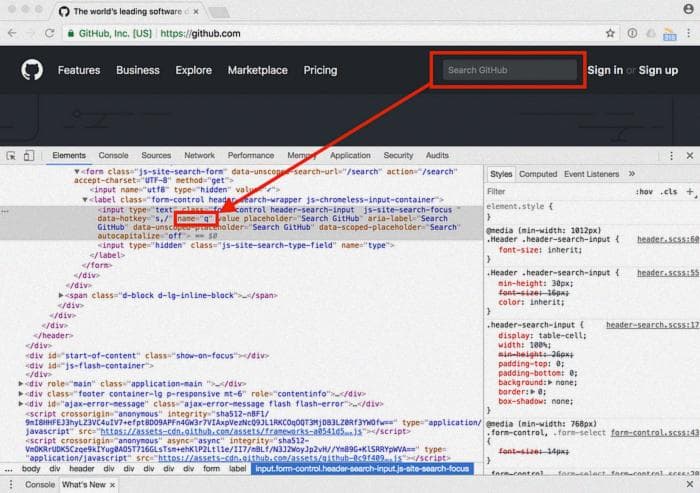700x493 pixels.
Task: Open the Marketplace link
Action: (258, 70)
